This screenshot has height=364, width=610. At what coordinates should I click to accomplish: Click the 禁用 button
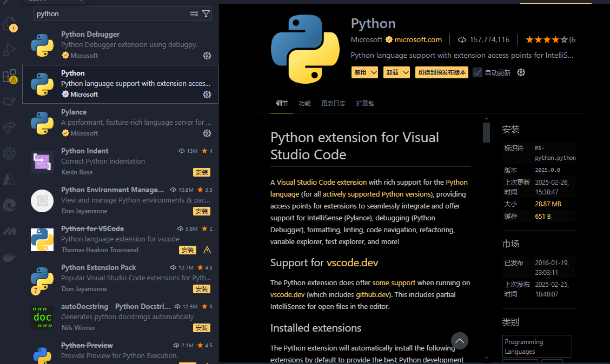coord(360,73)
